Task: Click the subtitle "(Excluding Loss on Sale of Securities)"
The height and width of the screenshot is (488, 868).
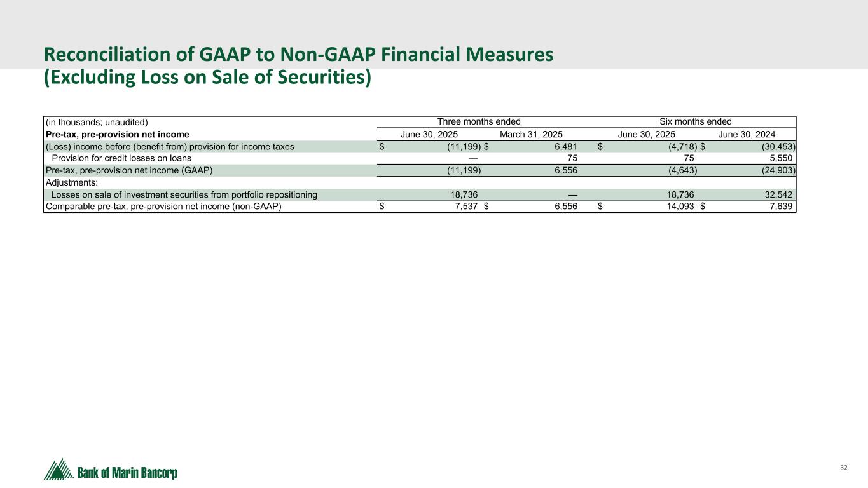Action: coord(207,78)
